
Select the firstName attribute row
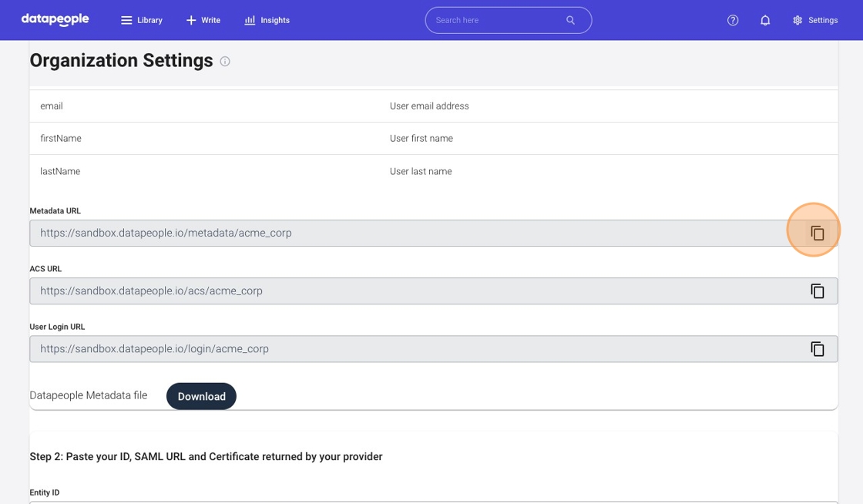pyautogui.click(x=433, y=139)
